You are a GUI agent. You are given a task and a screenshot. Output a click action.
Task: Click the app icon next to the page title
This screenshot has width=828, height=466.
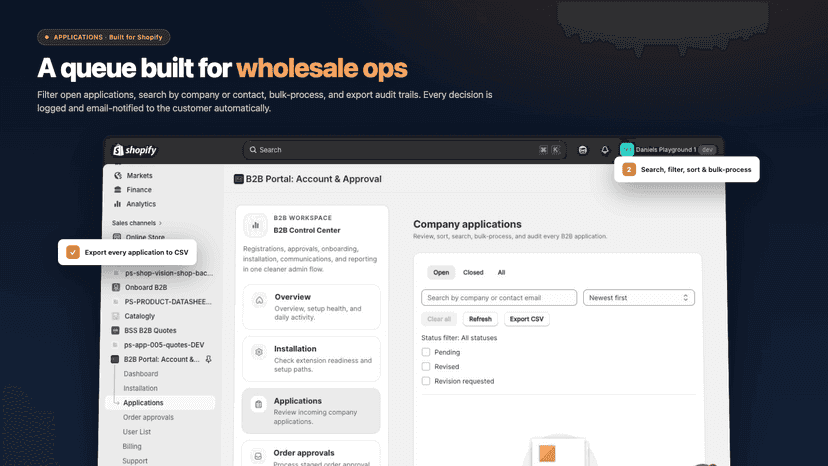[x=239, y=179]
